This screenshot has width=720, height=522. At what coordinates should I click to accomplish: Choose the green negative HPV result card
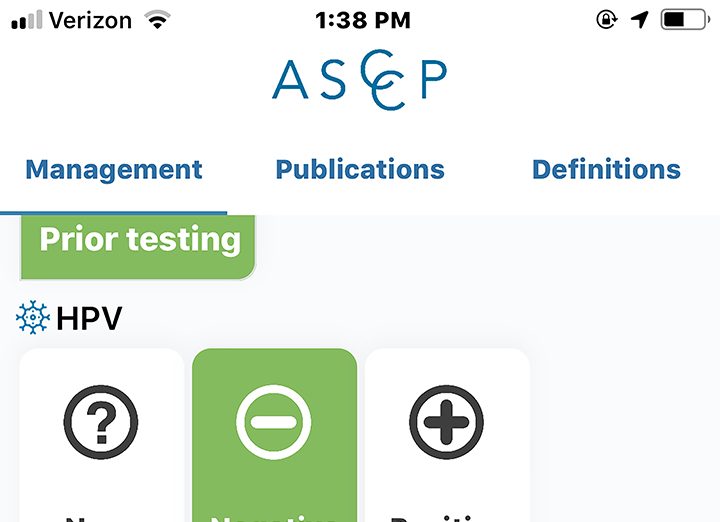tap(275, 435)
